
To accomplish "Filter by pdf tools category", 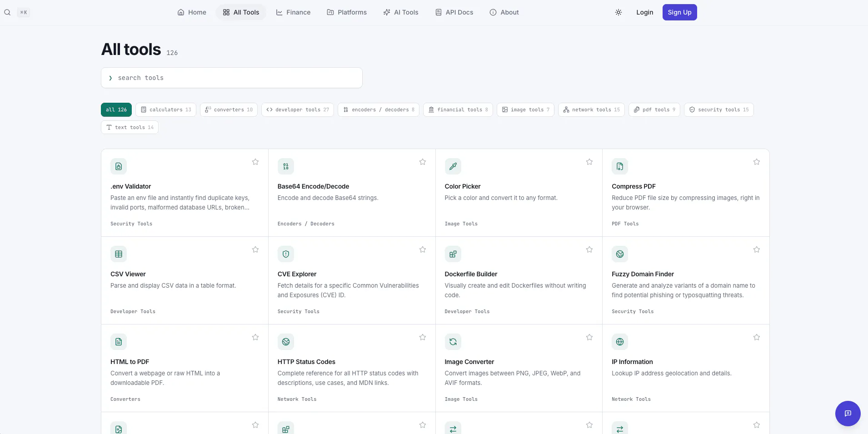I will click(654, 110).
